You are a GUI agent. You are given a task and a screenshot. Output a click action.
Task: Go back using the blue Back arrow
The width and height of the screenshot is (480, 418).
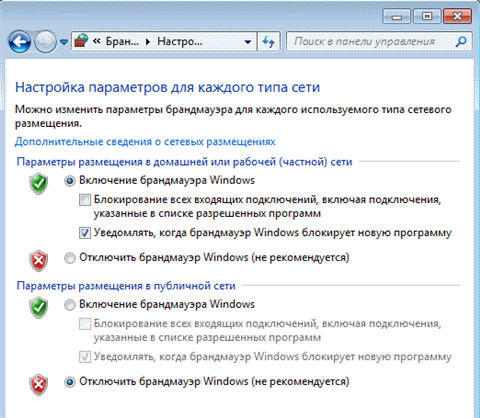20,42
